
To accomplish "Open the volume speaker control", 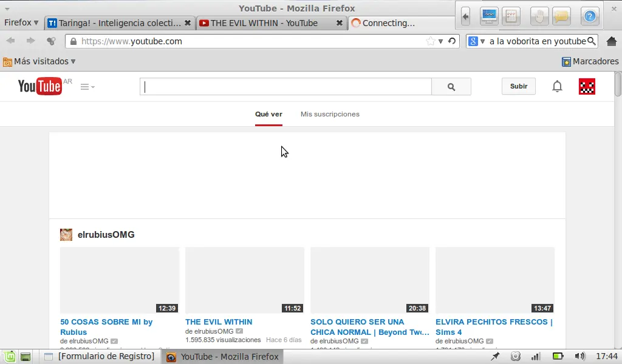I will [579, 357].
